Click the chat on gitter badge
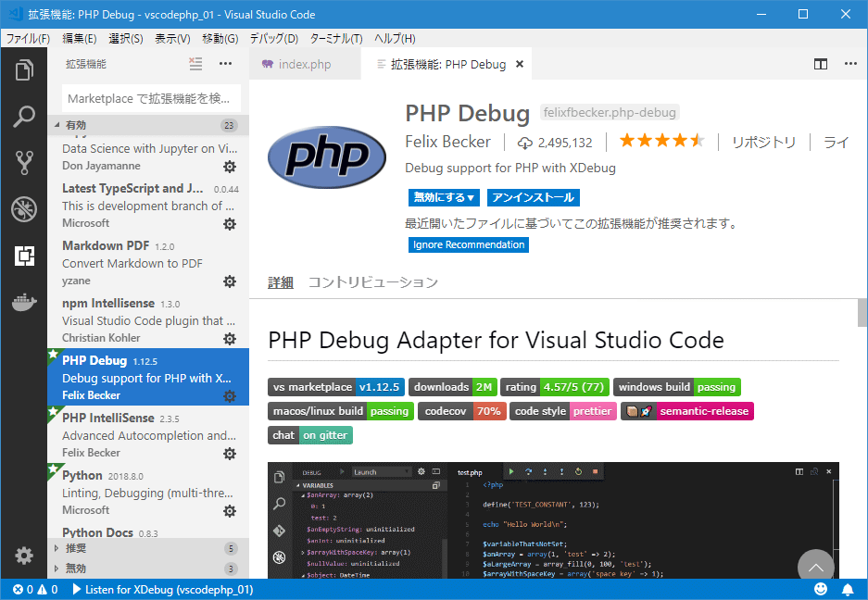The height and width of the screenshot is (600, 868). [310, 435]
